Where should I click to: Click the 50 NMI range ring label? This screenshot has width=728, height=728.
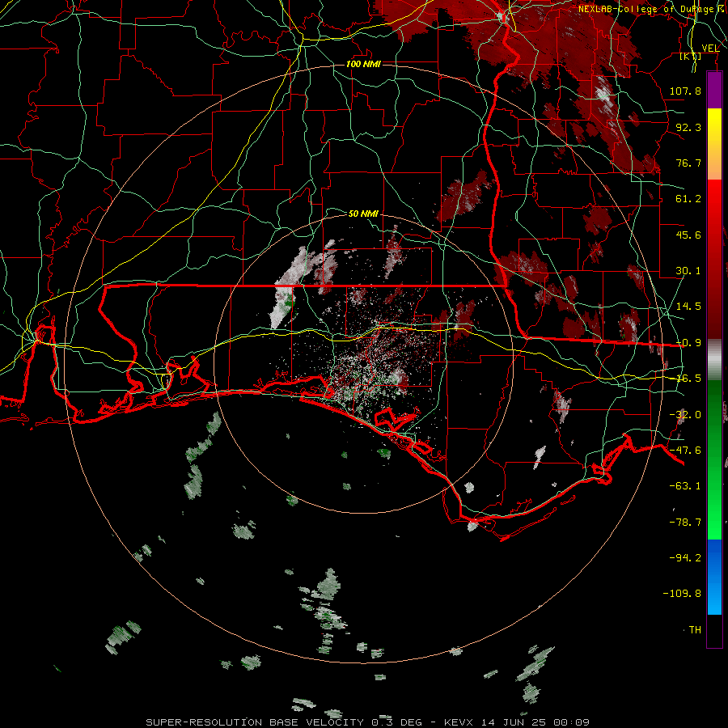tap(363, 214)
